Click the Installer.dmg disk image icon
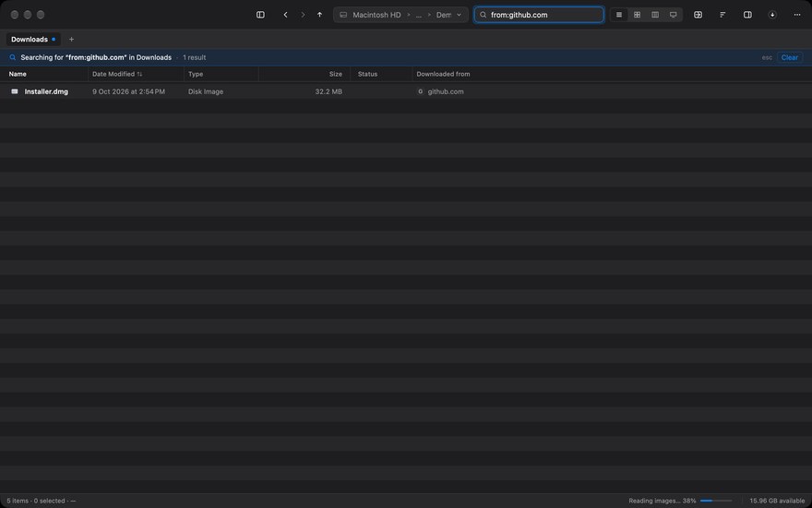 click(15, 91)
